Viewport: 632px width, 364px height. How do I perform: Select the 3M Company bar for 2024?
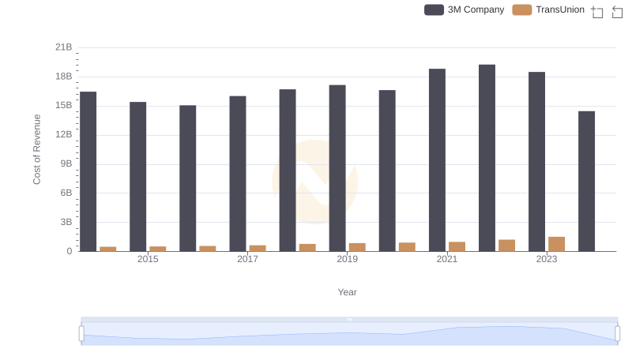(586, 181)
